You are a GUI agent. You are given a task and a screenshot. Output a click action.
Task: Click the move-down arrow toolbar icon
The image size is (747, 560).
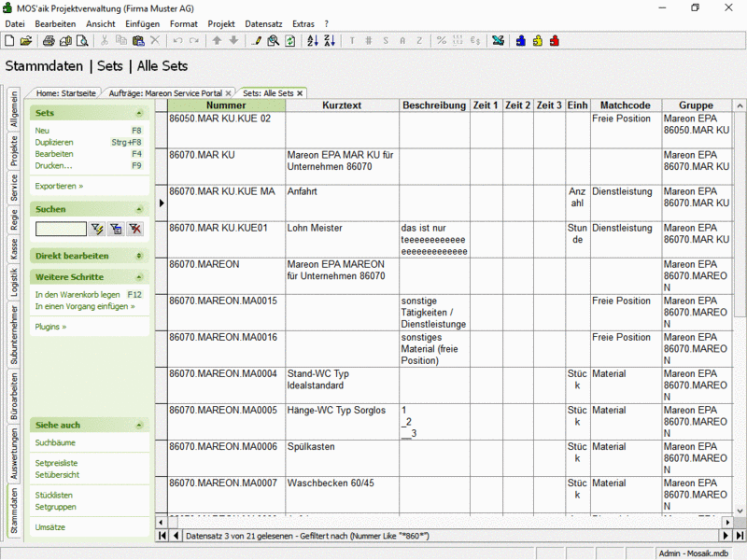(233, 41)
